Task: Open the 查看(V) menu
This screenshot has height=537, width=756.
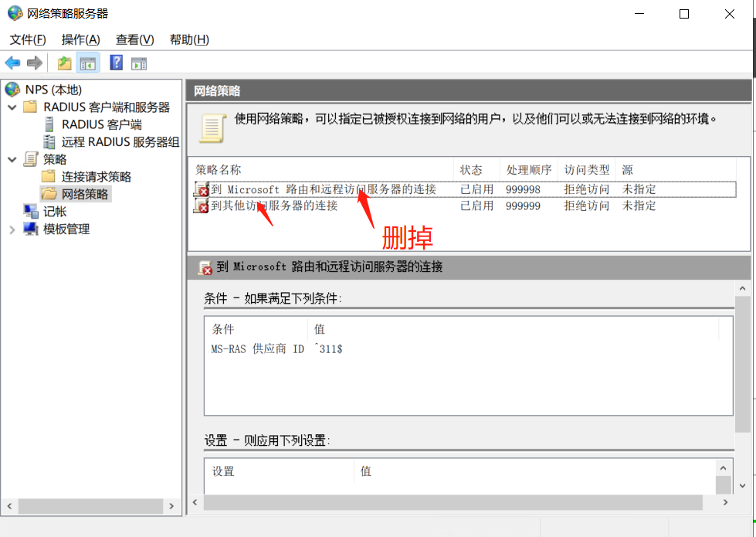Action: [135, 39]
